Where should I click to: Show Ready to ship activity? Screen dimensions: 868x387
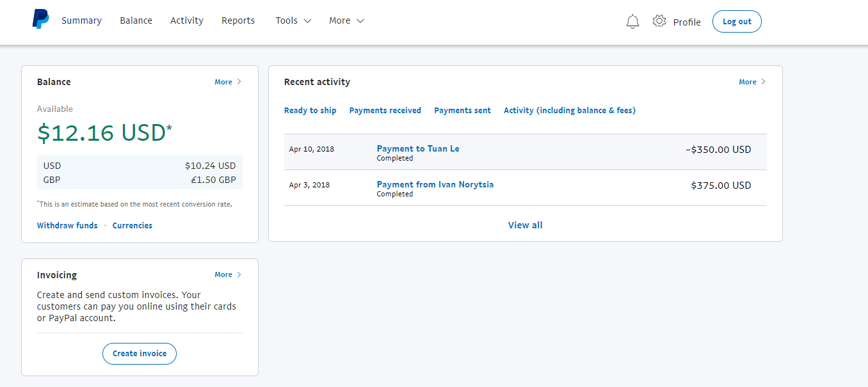[310, 111]
